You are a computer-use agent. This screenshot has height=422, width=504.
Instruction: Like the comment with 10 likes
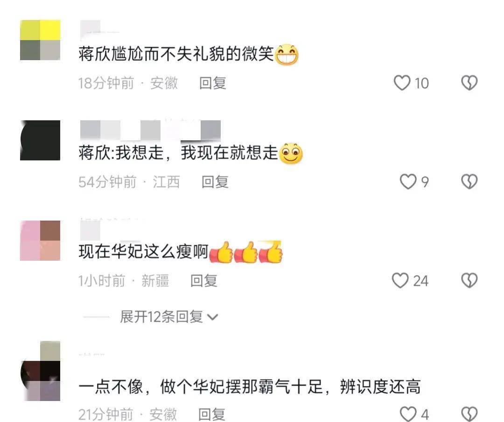coord(402,83)
